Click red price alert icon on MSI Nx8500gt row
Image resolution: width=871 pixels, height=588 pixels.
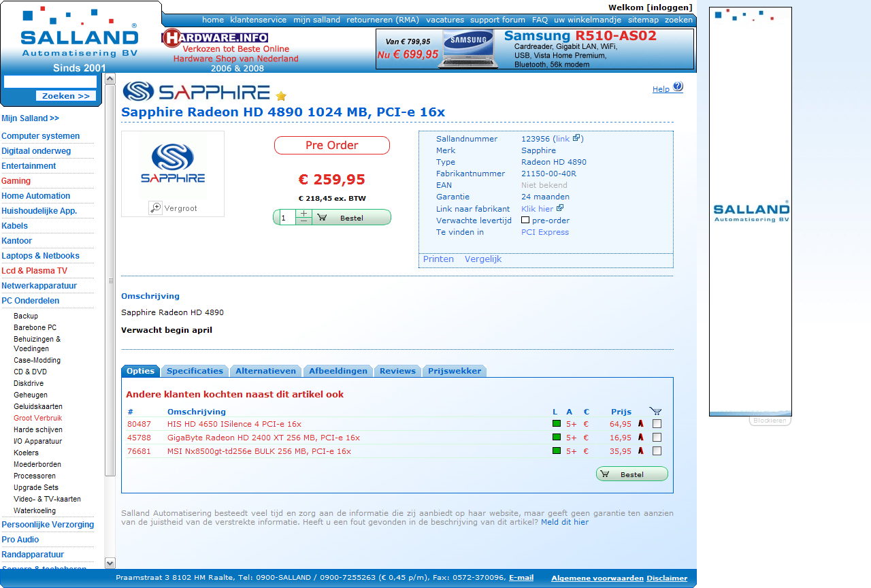pos(640,451)
